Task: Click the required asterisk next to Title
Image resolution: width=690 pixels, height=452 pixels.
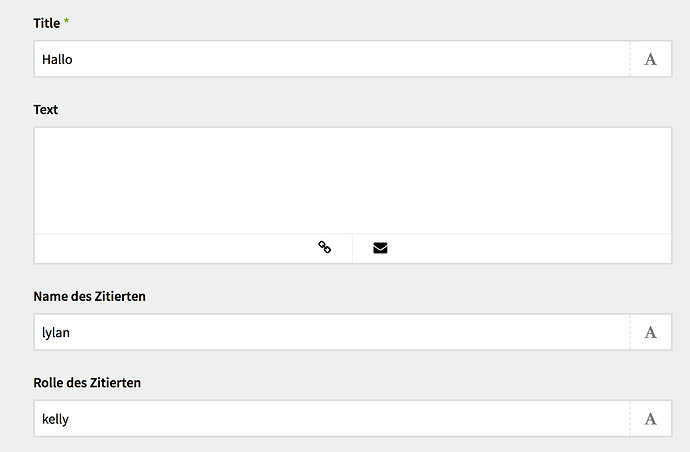Action: point(67,22)
